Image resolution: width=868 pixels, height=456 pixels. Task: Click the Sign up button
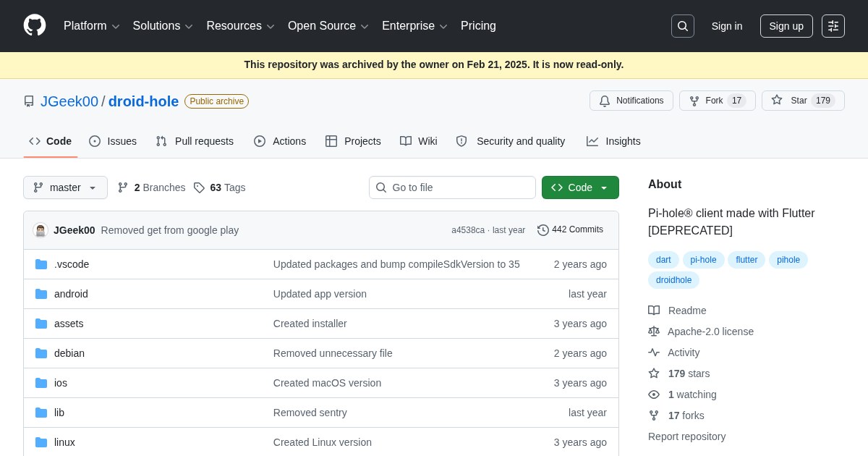786,26
